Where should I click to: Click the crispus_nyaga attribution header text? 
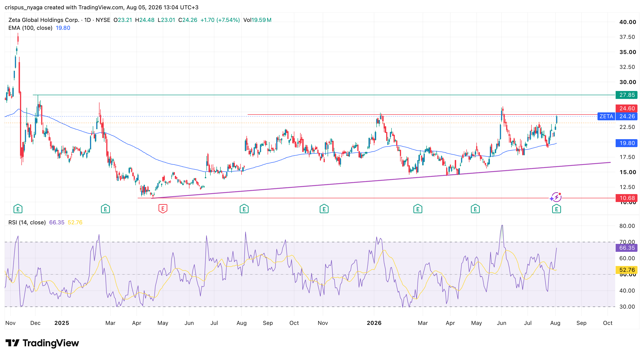pos(102,7)
